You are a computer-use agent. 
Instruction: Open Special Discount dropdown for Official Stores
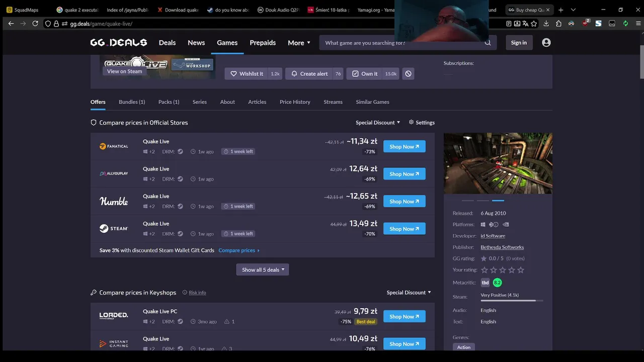[x=378, y=123]
